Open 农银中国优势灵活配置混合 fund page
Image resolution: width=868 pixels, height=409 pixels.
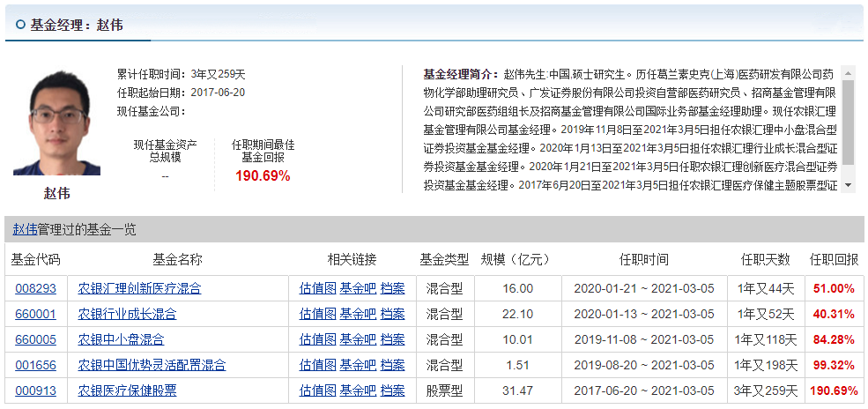152,365
